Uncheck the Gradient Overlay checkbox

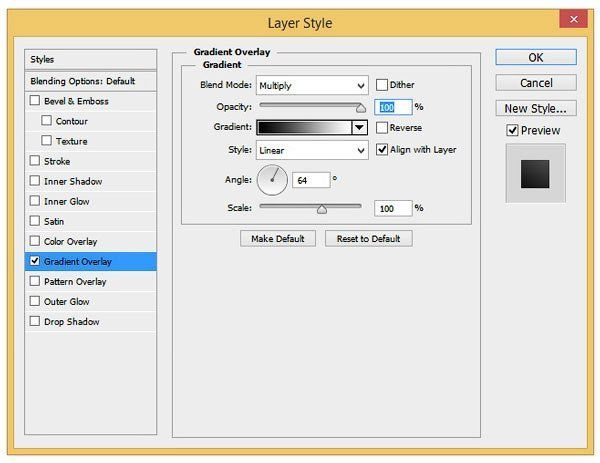(x=35, y=261)
